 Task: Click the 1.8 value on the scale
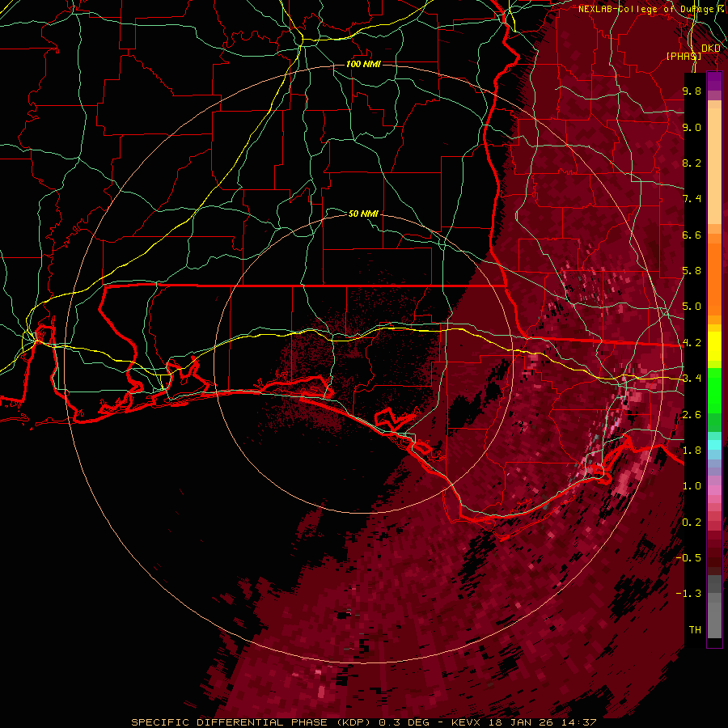pos(692,451)
